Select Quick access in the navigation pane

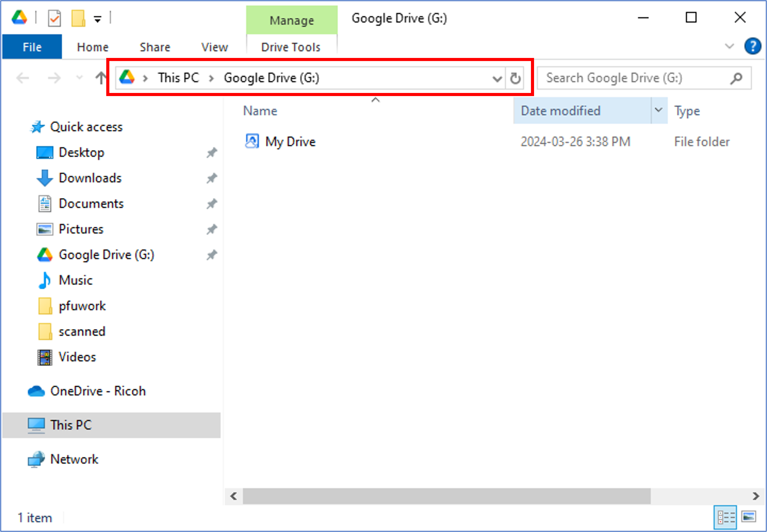[86, 127]
